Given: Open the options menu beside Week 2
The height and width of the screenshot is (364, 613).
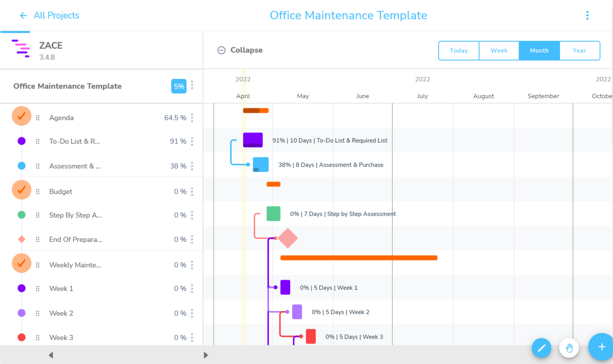Looking at the screenshot, I should point(192,313).
